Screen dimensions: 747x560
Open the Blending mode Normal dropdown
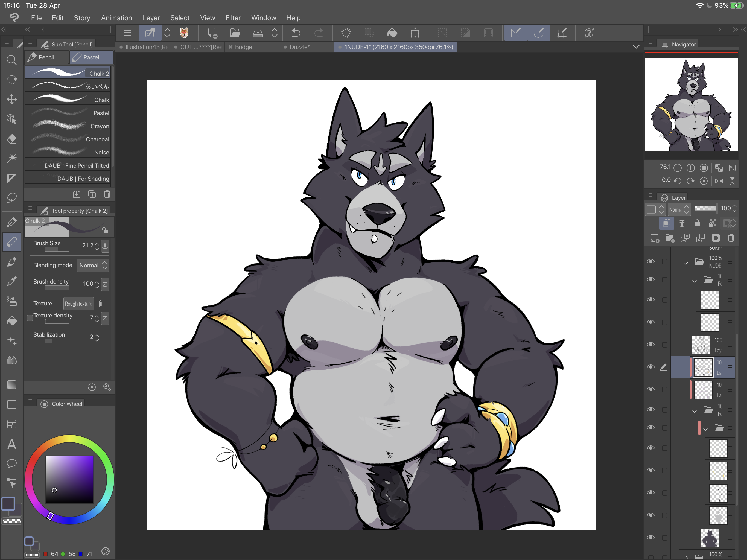(x=93, y=266)
